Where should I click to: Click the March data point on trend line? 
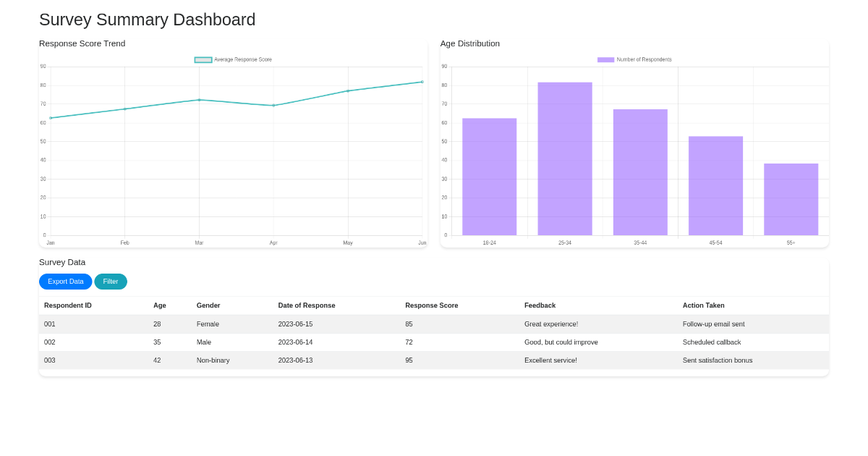(x=199, y=100)
